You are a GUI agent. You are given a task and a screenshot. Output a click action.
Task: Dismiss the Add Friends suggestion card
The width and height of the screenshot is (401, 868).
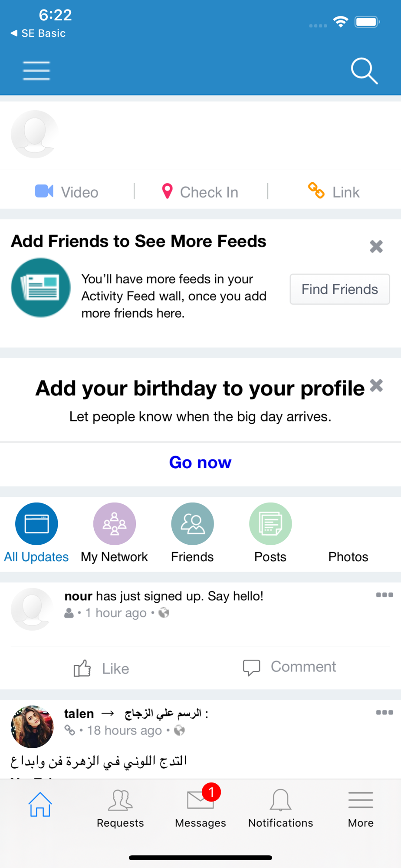[x=376, y=247]
